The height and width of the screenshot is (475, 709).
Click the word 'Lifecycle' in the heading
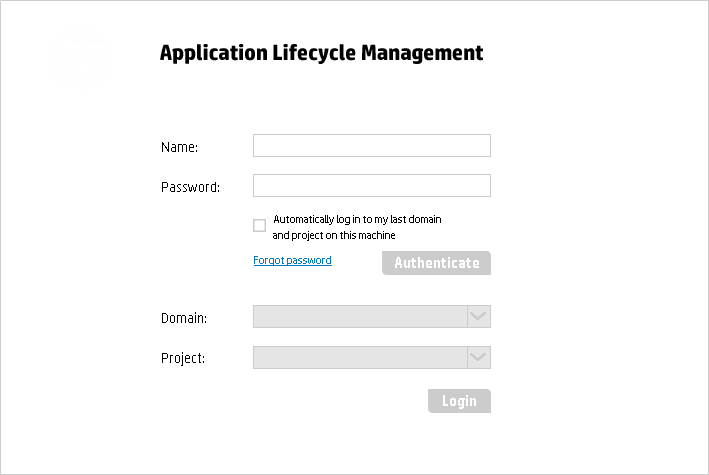pyautogui.click(x=314, y=53)
